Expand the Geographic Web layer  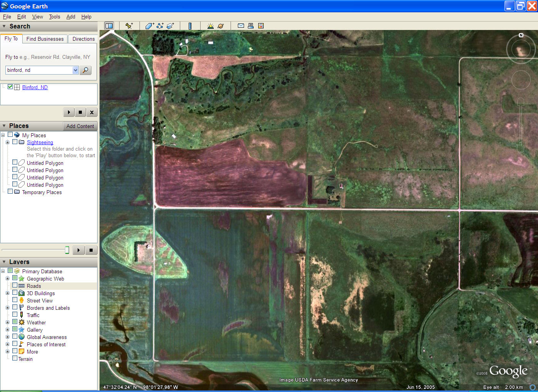7,278
